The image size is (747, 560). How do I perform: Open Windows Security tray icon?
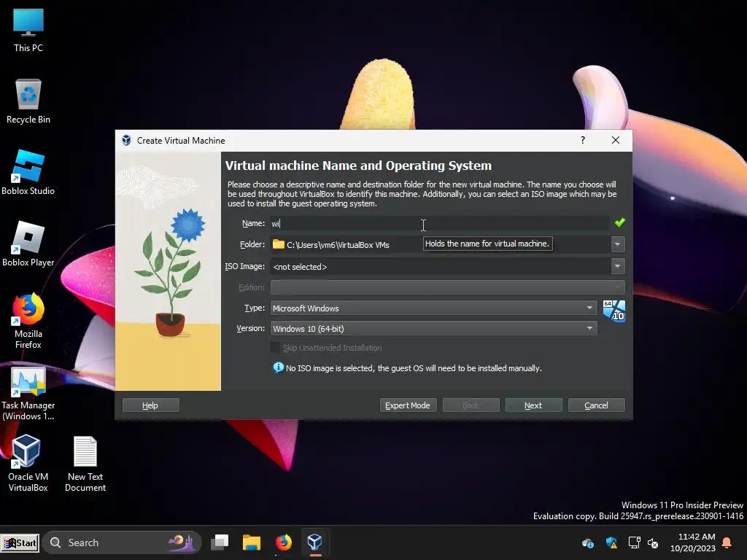click(611, 542)
